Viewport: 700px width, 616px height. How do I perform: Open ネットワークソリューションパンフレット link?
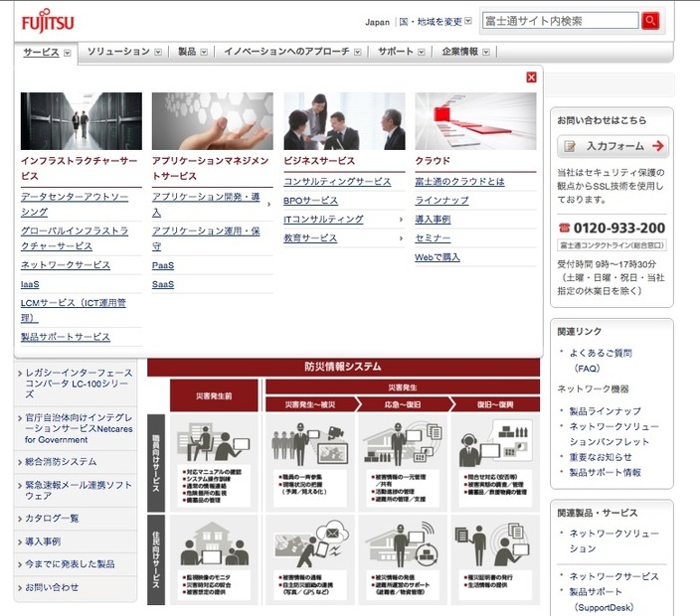[x=613, y=434]
